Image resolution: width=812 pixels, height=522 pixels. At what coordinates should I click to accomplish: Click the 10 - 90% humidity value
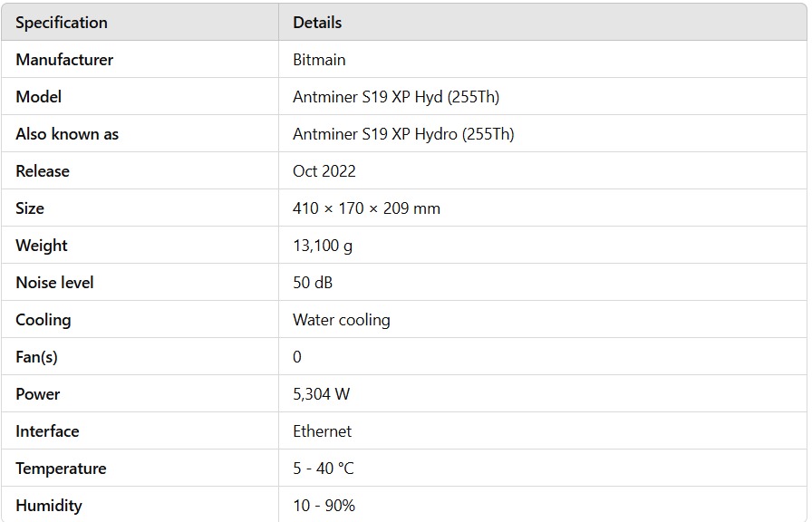[x=324, y=506]
